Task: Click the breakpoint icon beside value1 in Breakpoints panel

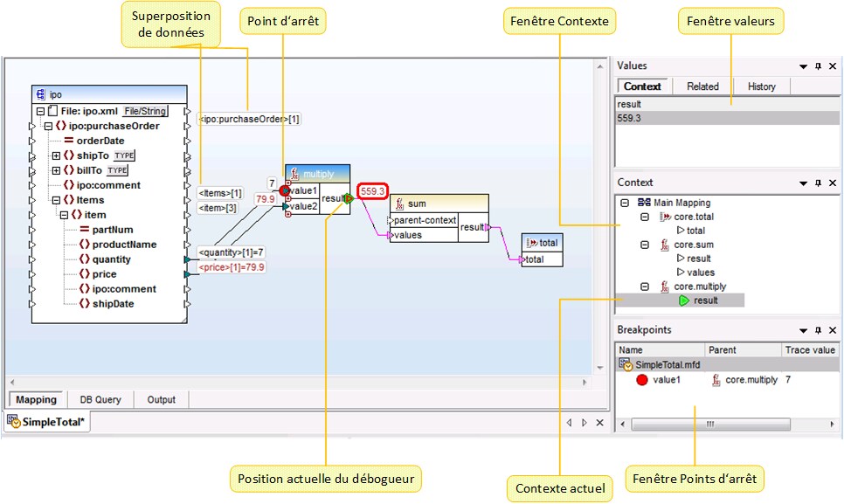Action: click(x=640, y=379)
